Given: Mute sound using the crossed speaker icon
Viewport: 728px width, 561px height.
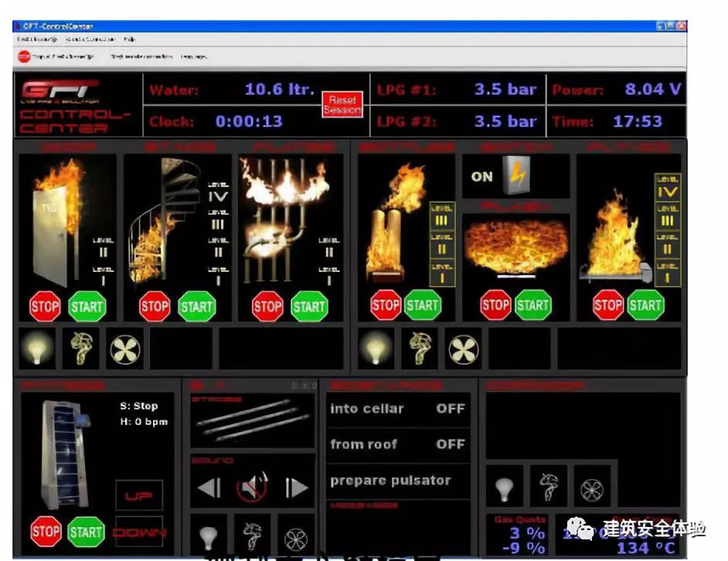Looking at the screenshot, I should (253, 487).
